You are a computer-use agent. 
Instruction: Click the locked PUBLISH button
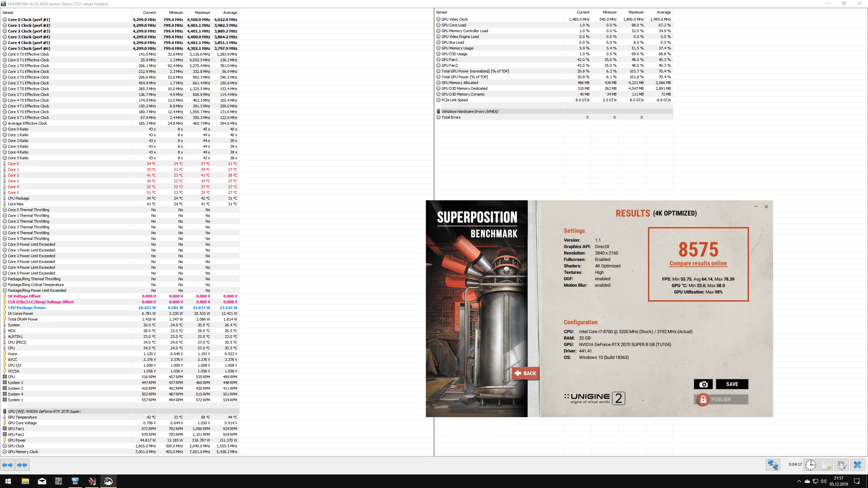coord(721,399)
